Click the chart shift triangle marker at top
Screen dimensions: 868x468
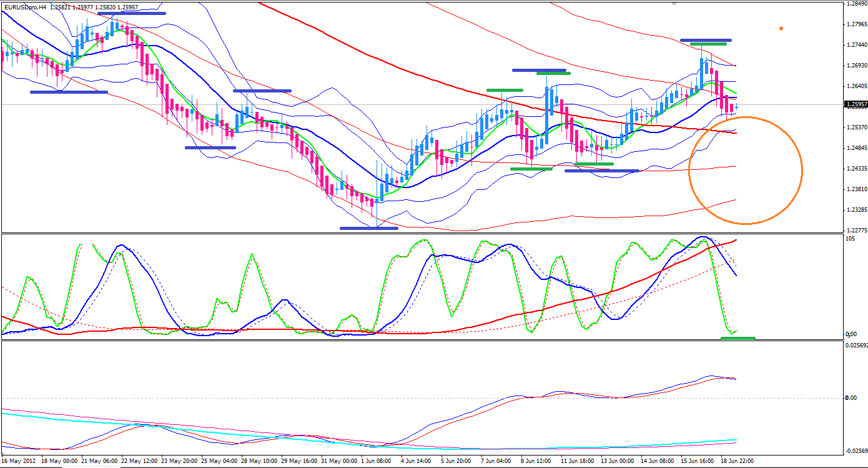(x=674, y=3)
